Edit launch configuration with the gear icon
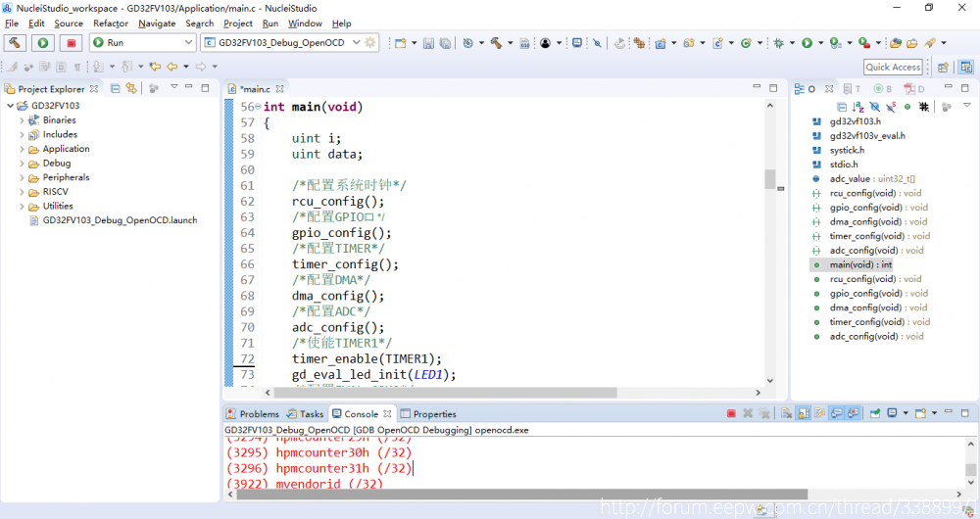 click(x=370, y=42)
